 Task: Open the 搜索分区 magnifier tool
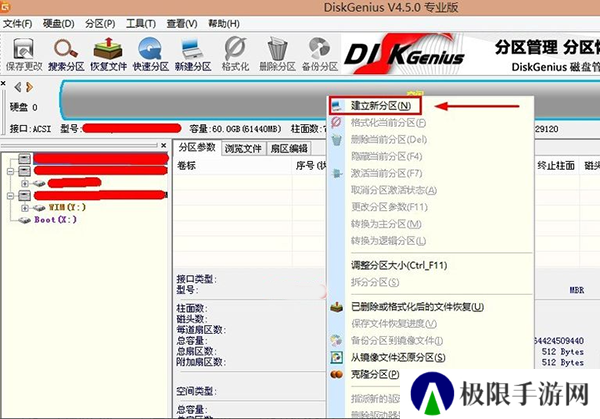tap(66, 54)
